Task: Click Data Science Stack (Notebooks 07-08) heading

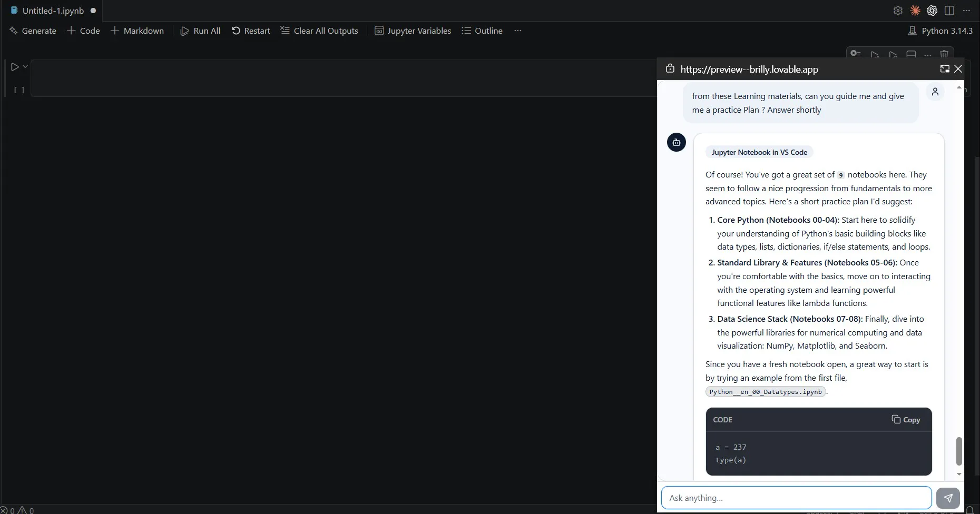Action: (790, 319)
